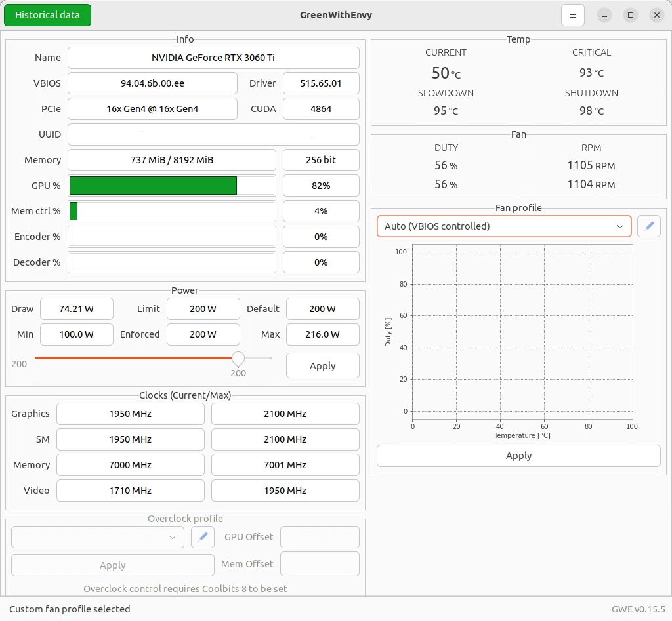Click the Coolbits 8 overclock notice text
Screen dimensions: 672x621
185,589
